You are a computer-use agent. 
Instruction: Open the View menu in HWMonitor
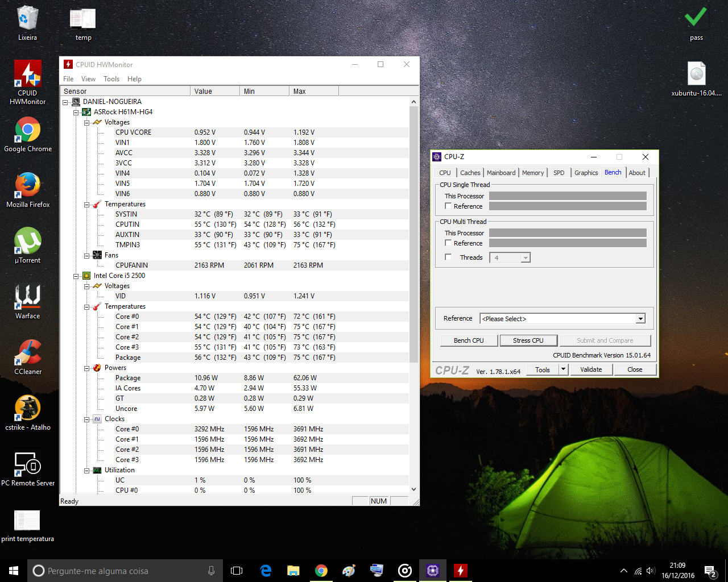[88, 79]
